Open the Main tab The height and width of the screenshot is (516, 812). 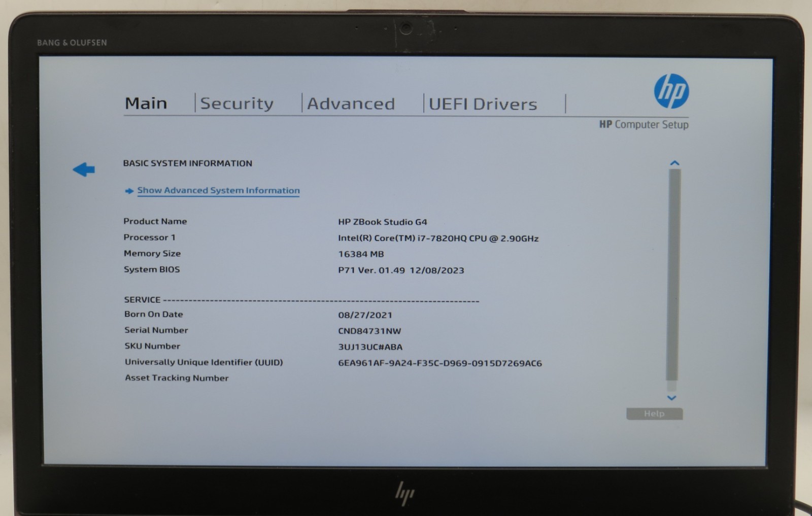point(146,104)
